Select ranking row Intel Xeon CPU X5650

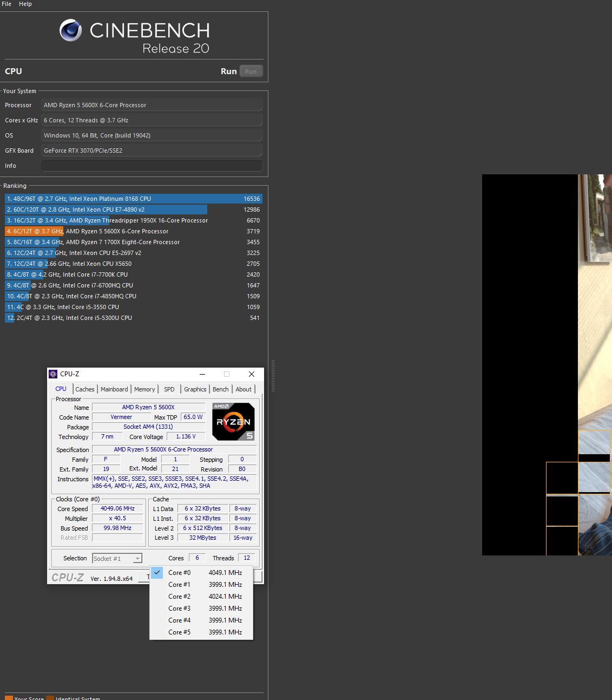[x=134, y=264]
